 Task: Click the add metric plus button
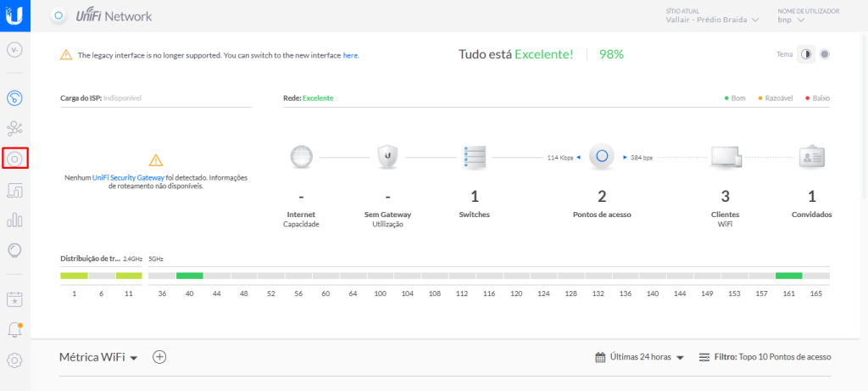(159, 357)
